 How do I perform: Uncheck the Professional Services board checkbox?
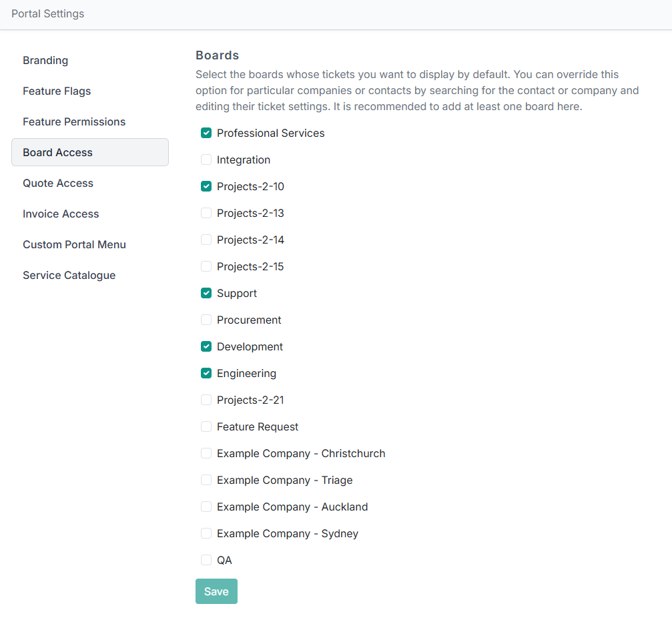click(206, 133)
